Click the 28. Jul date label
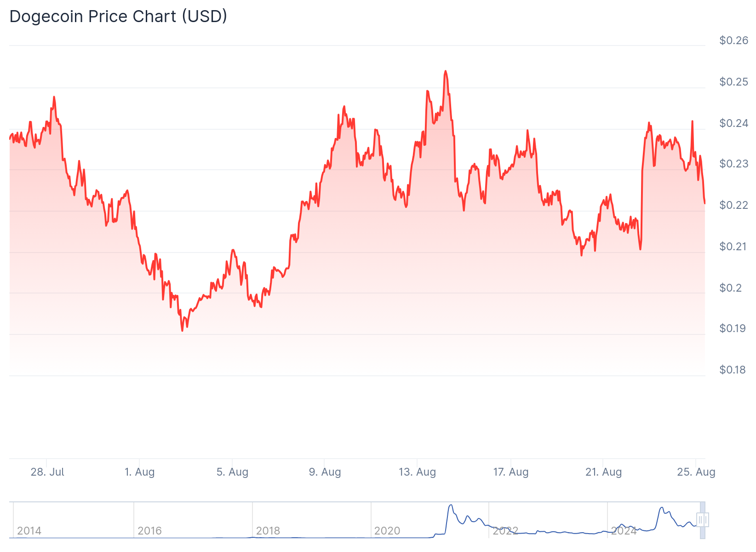 pyautogui.click(x=47, y=472)
